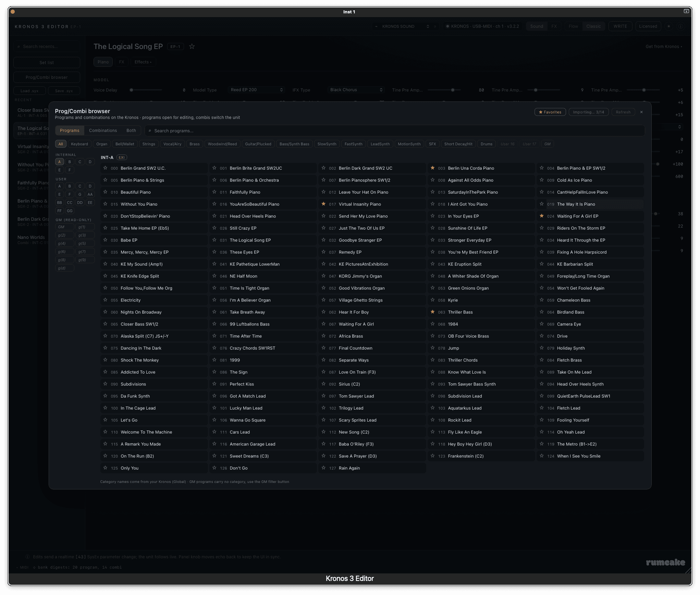Toggle star on Thriller Bass
The height and width of the screenshot is (595, 700).
(x=432, y=312)
